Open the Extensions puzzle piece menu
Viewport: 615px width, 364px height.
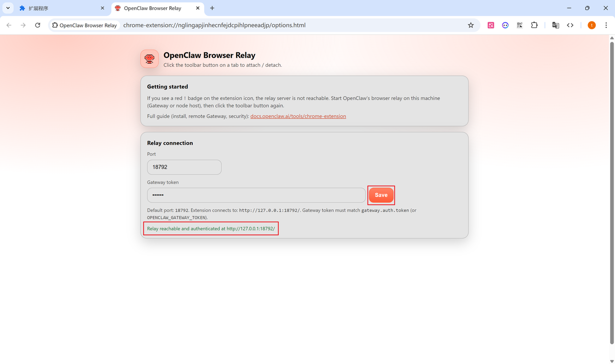534,25
